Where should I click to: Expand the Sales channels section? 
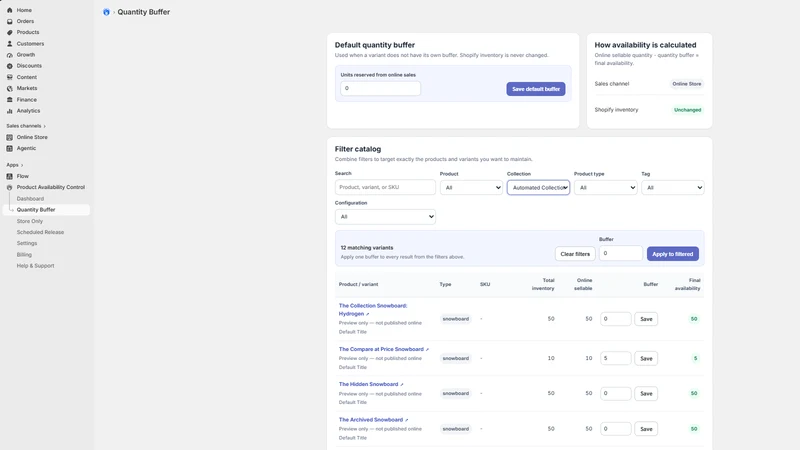point(26,126)
